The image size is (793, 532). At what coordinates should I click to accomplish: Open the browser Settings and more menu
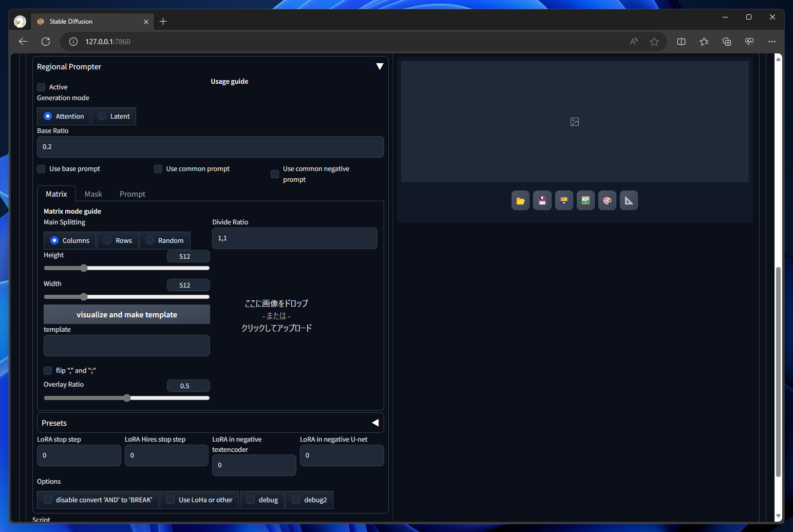click(772, 42)
